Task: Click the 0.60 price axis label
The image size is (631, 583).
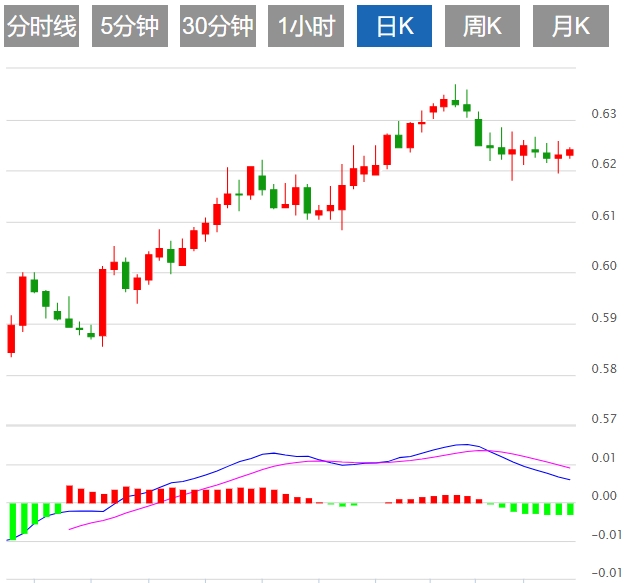Action: 604,266
